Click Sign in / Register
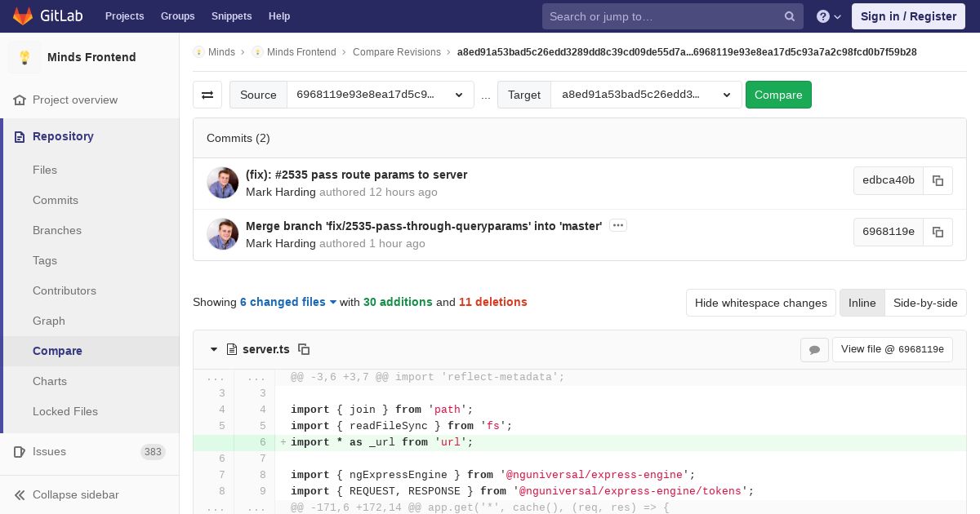The image size is (980, 514). coord(907,16)
